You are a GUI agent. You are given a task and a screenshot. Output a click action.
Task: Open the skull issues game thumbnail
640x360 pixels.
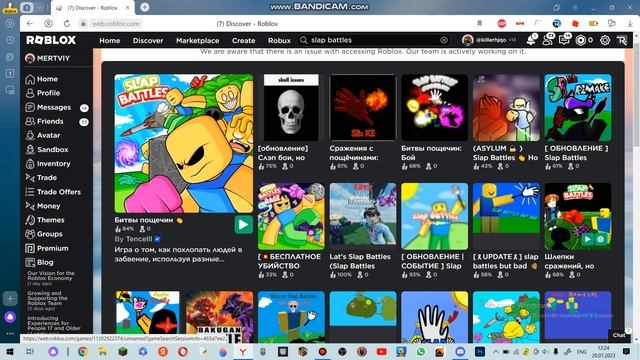pos(291,107)
